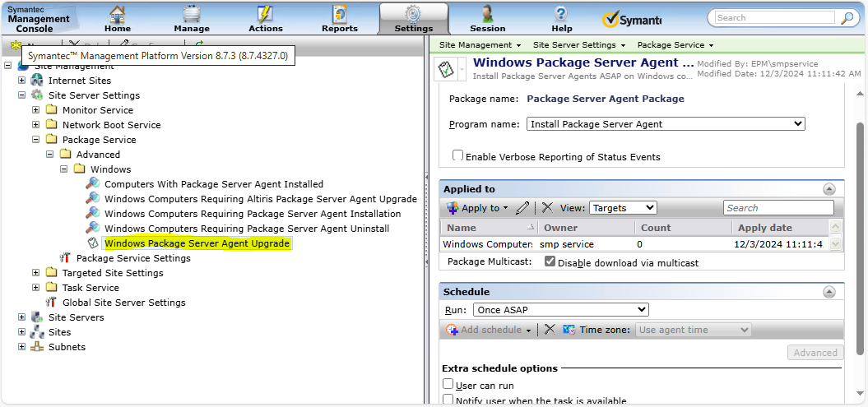868x407 pixels.
Task: Enable Verbose Reporting of Status Events
Action: pos(457,155)
